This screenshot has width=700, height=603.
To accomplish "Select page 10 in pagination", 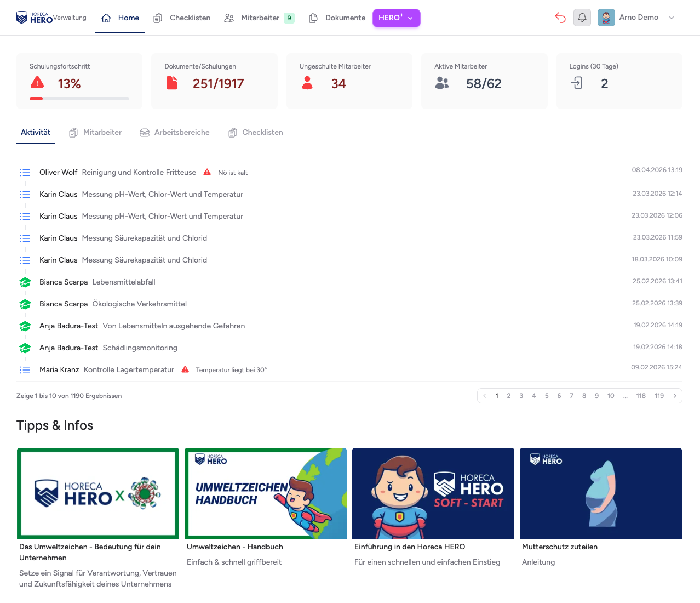I will click(611, 396).
